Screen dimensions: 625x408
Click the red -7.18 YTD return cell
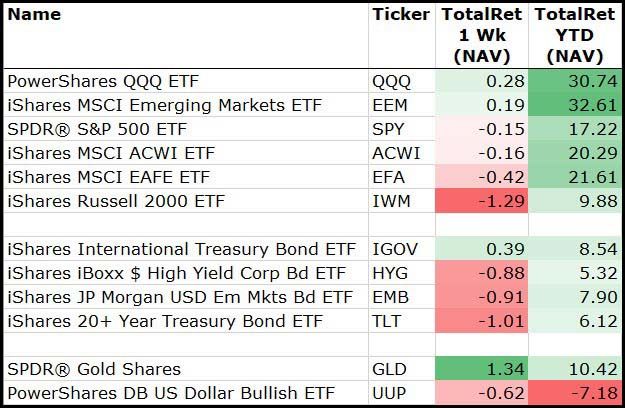point(577,393)
